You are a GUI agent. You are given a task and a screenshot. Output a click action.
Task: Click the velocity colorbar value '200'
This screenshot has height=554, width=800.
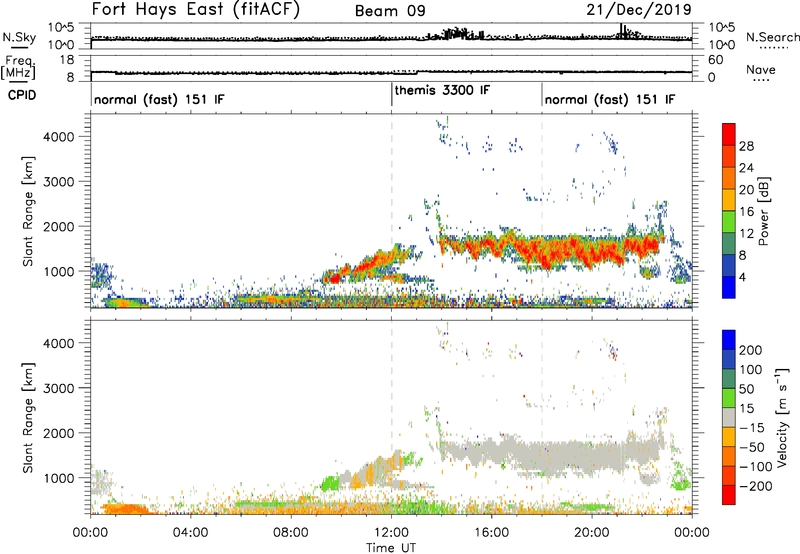point(751,350)
